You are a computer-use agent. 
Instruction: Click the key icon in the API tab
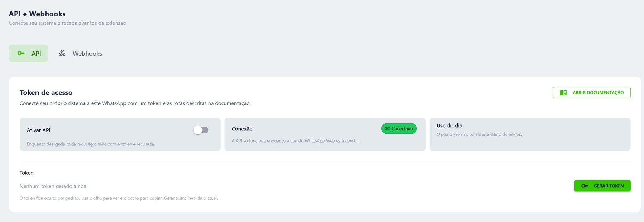tap(21, 53)
